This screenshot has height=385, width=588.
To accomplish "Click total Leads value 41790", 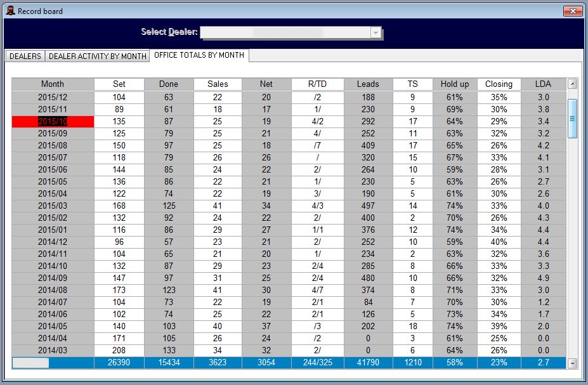I will pos(368,363).
